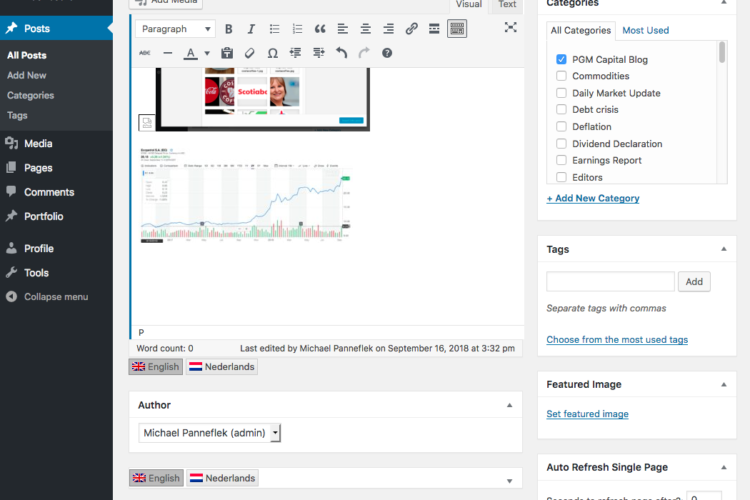Image resolution: width=750 pixels, height=500 pixels.
Task: Open the Paragraph format dropdown
Action: [x=175, y=29]
